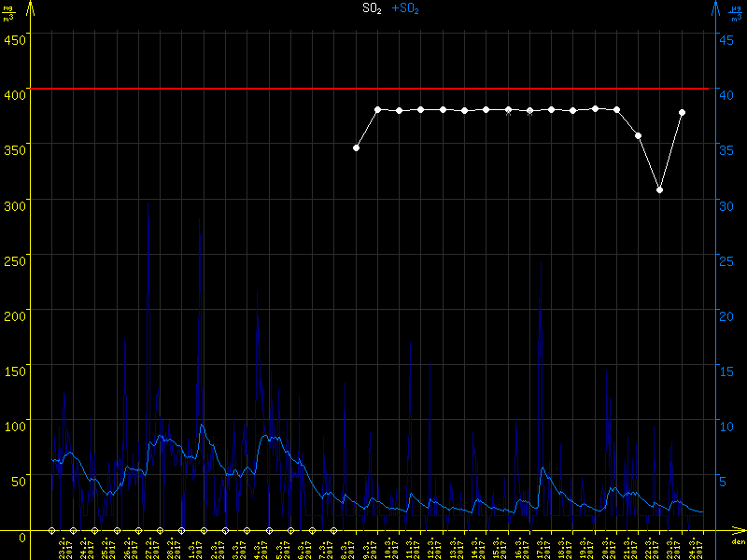Viewport: 747px width, 560px height.
Task: Click the "den" x-axis label
Action: pos(738,542)
